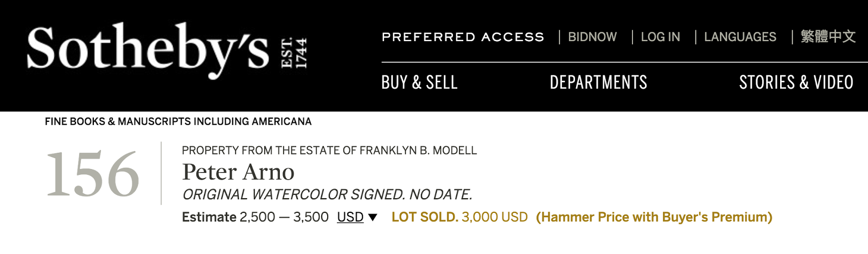Screen dimensions: 868x254
Task: Switch to 繁體中文 language
Action: [x=828, y=37]
